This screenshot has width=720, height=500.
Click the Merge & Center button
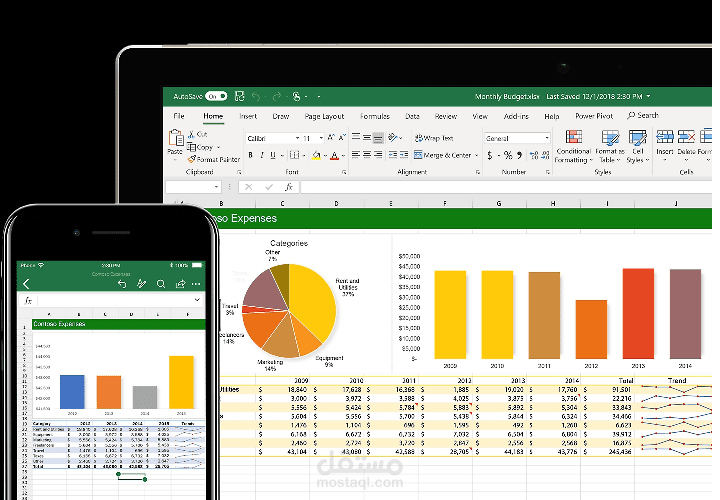[x=443, y=155]
